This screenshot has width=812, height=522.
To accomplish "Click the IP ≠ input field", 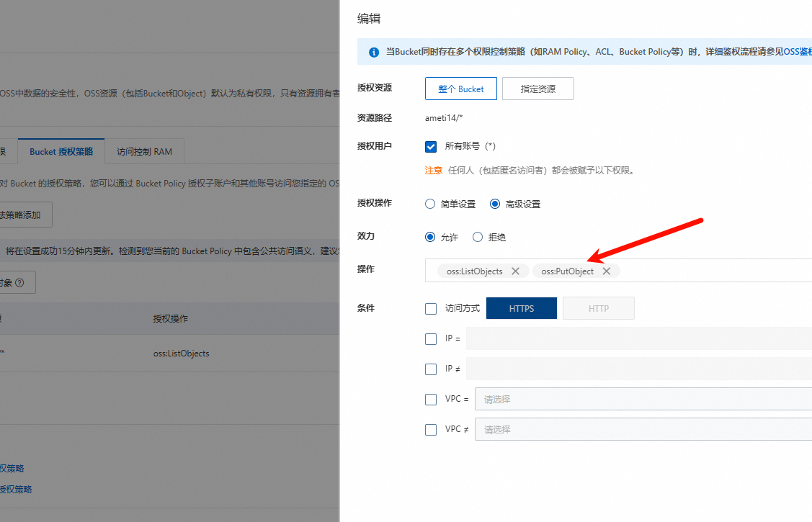I will pyautogui.click(x=639, y=369).
